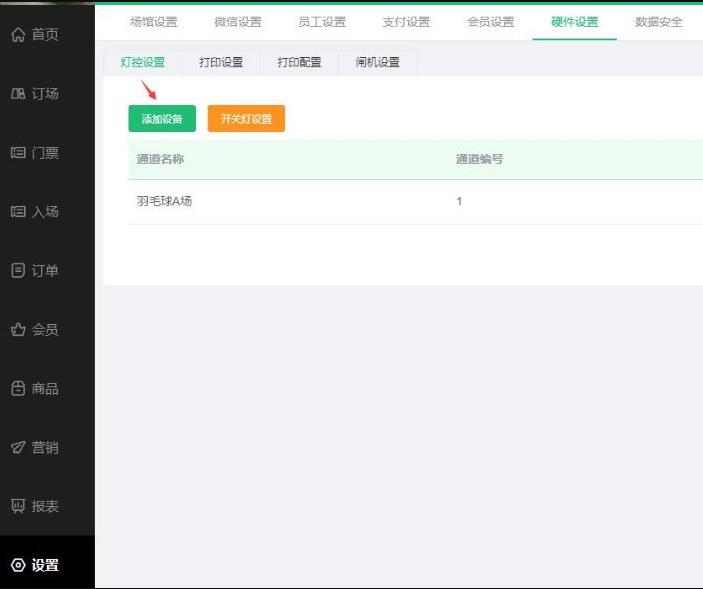
Task: Open 营销 via the paper-plane icon
Action: 18,448
